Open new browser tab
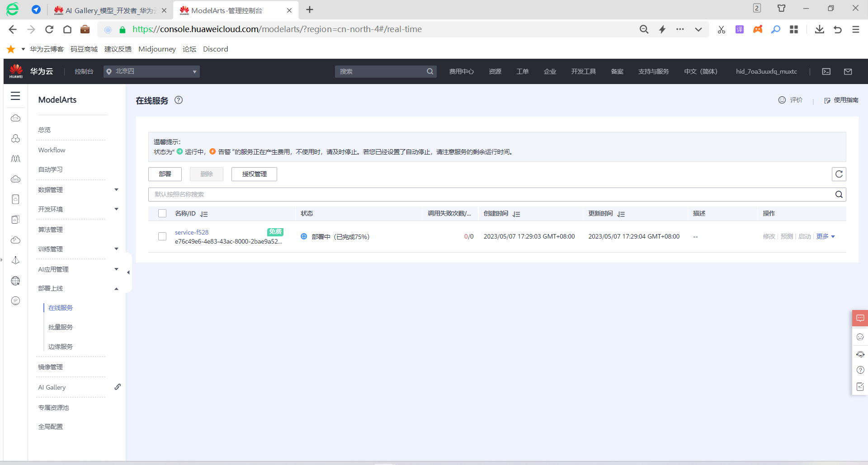The width and height of the screenshot is (868, 465). pyautogui.click(x=310, y=9)
